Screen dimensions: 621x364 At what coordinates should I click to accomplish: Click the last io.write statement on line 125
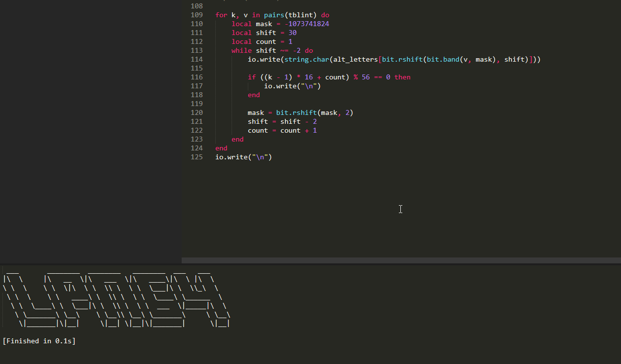click(243, 157)
